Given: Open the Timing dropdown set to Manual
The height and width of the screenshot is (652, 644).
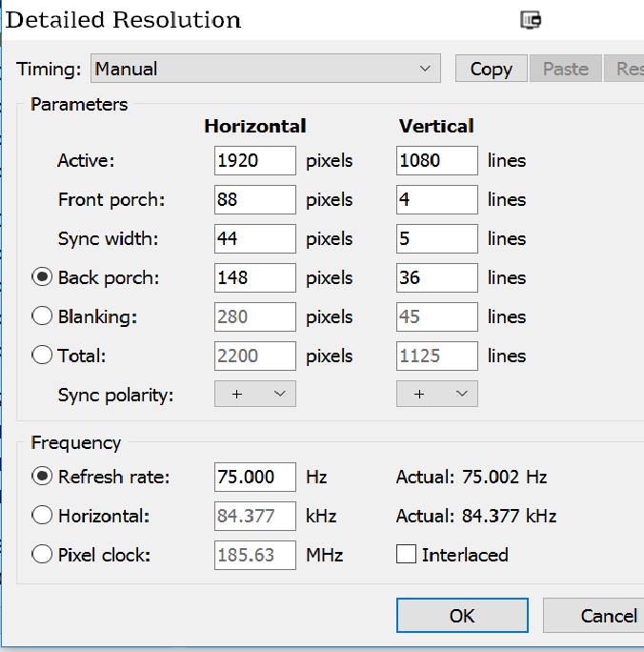Looking at the screenshot, I should pos(266,69).
